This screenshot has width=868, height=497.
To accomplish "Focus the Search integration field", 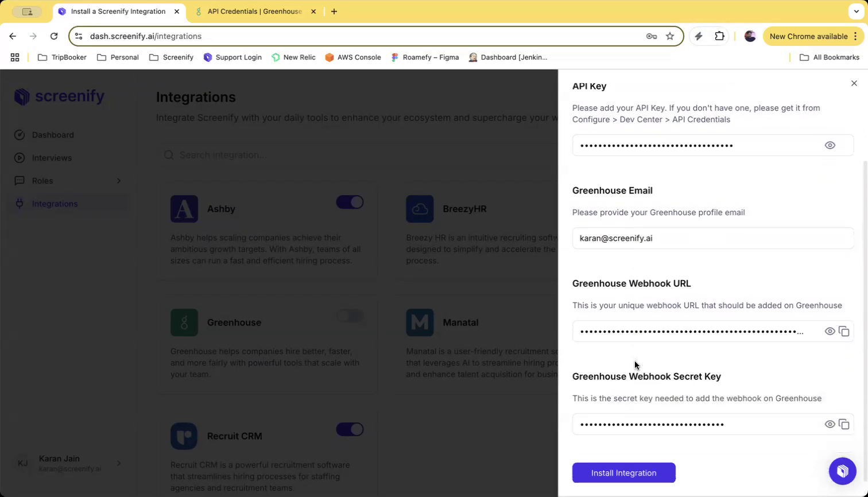I will 356,155.
